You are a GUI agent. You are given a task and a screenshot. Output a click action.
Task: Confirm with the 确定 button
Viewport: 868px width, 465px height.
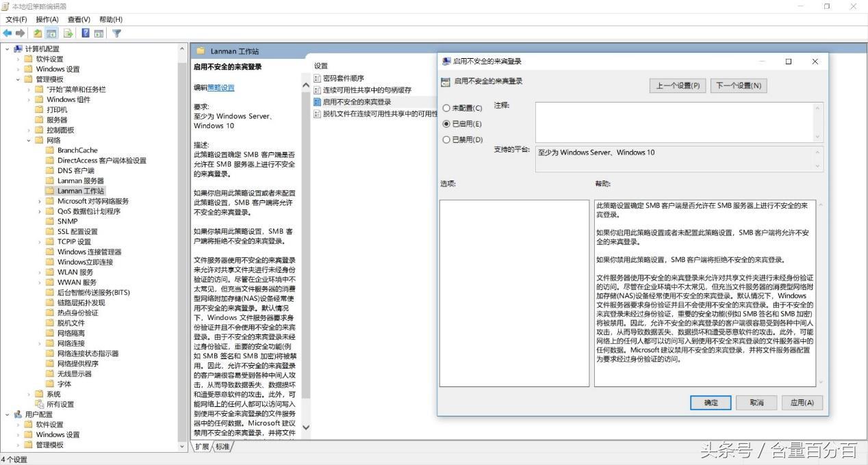(711, 403)
